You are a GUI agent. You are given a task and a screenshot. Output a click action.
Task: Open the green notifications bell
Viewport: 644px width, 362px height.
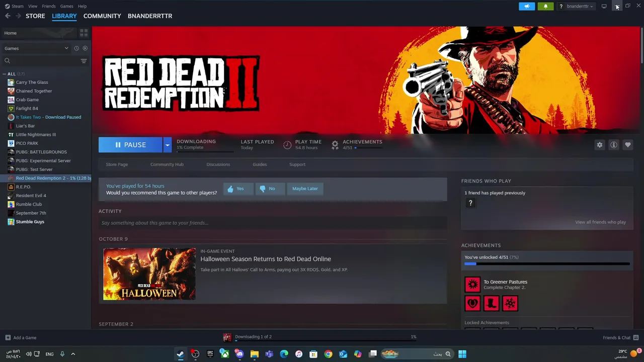click(x=546, y=6)
